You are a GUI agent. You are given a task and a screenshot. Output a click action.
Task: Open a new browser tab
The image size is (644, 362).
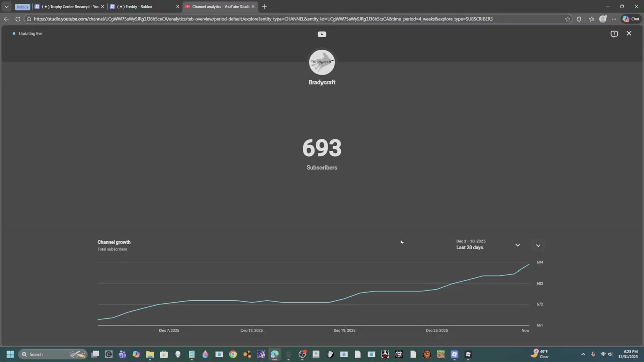(264, 7)
